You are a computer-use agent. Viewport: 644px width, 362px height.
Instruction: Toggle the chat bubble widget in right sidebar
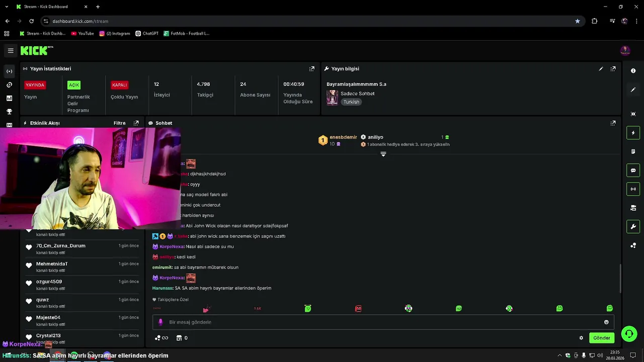click(x=633, y=170)
